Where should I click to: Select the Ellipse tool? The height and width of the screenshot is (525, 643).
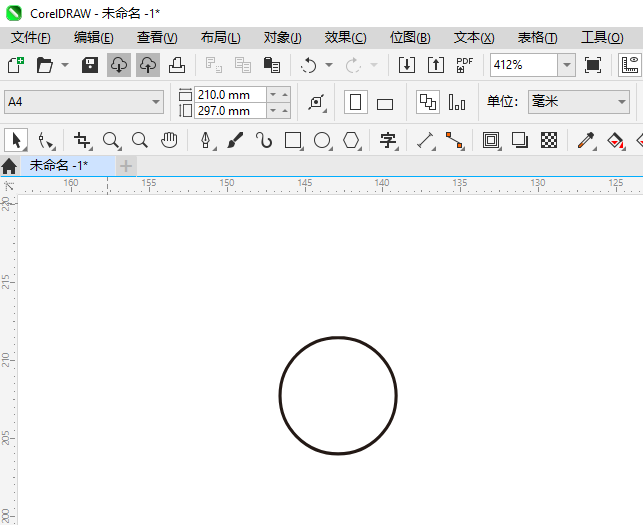322,140
